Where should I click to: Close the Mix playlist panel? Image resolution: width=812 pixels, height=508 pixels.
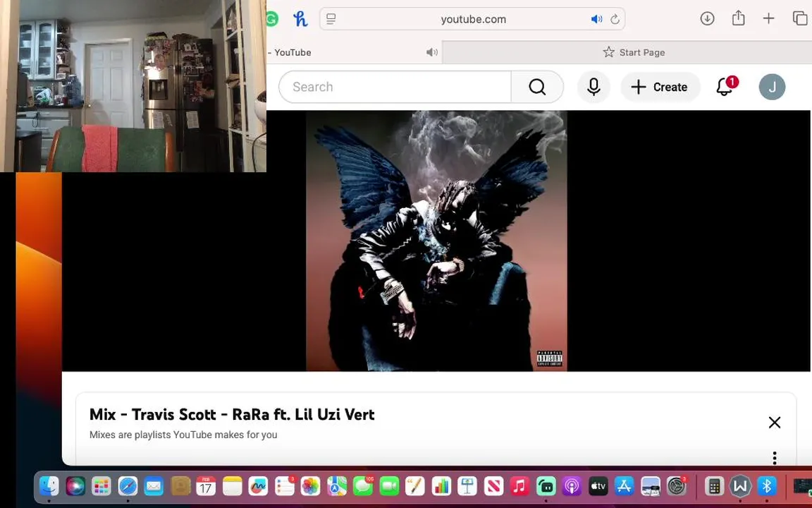pyautogui.click(x=774, y=423)
